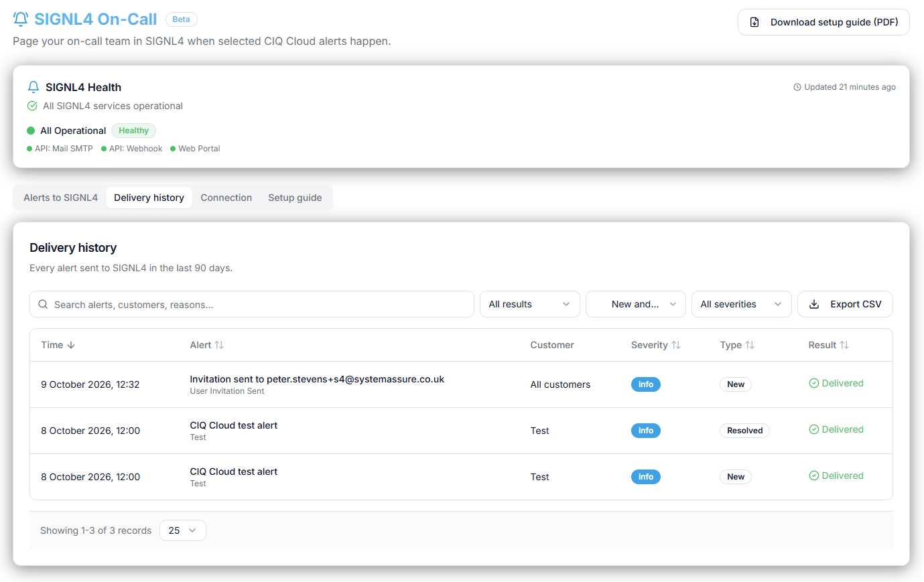
Task: Sort the Type column with its arrows icon
Action: (750, 345)
